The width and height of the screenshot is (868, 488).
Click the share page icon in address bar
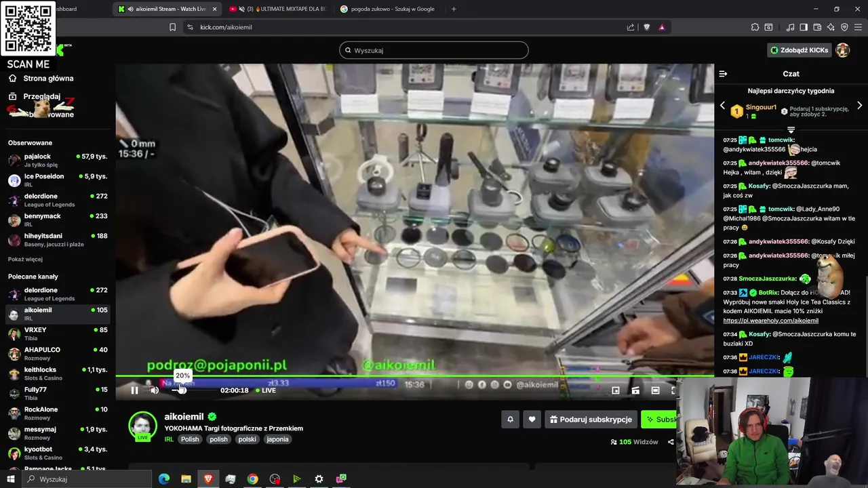(x=631, y=27)
